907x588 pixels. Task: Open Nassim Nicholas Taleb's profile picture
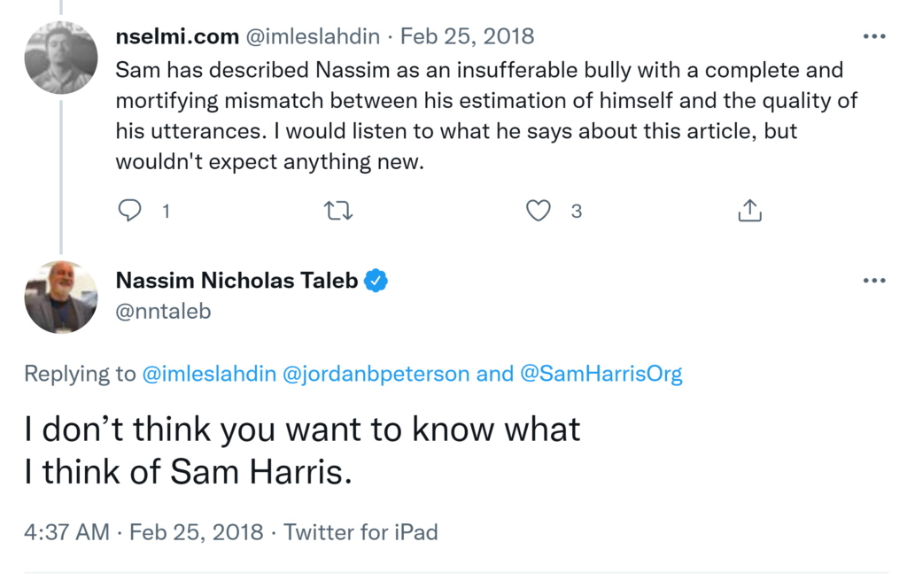point(60,297)
